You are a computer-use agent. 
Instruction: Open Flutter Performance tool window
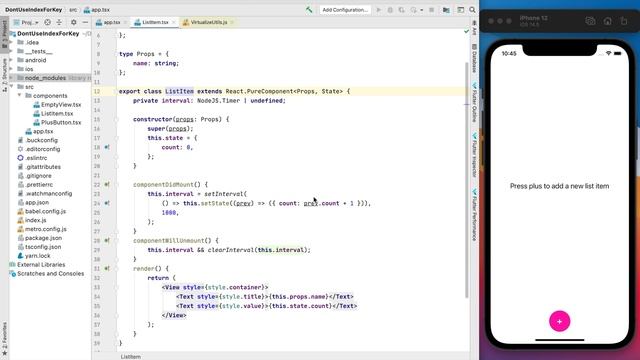[474, 214]
